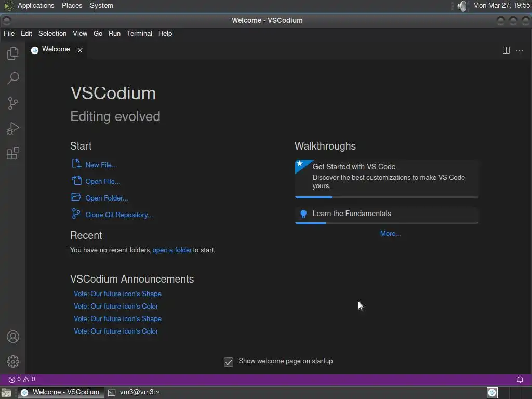Viewport: 532px width, 399px height.
Task: Open the Places menu in top panel
Action: tap(72, 6)
